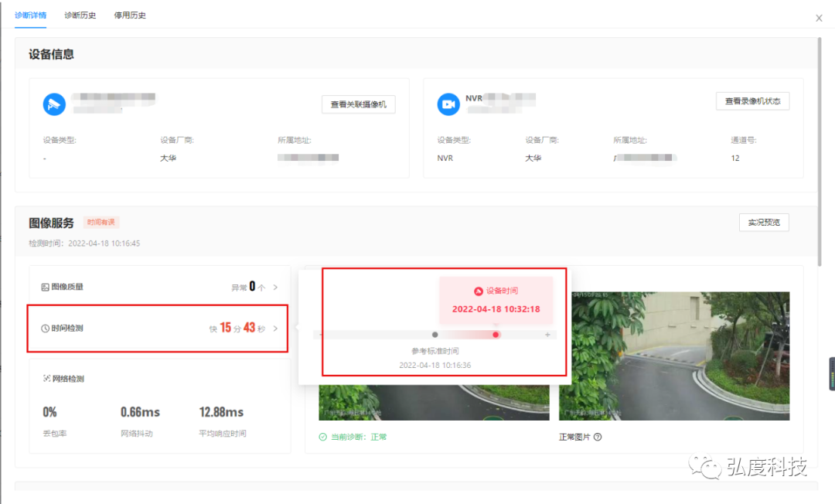The height and width of the screenshot is (504, 835).
Task: Click the 异常 count on 图像质量 row
Action: click(x=249, y=285)
